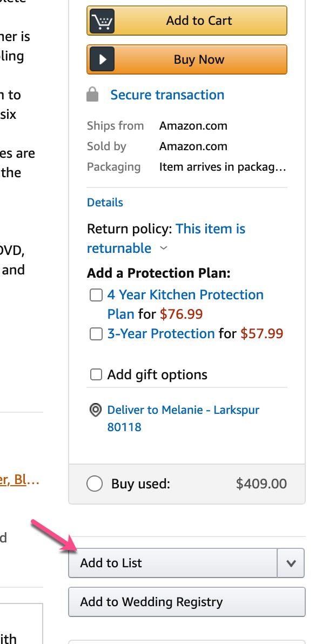Open the Add to List dropdown arrow
The height and width of the screenshot is (644, 322).
(291, 563)
